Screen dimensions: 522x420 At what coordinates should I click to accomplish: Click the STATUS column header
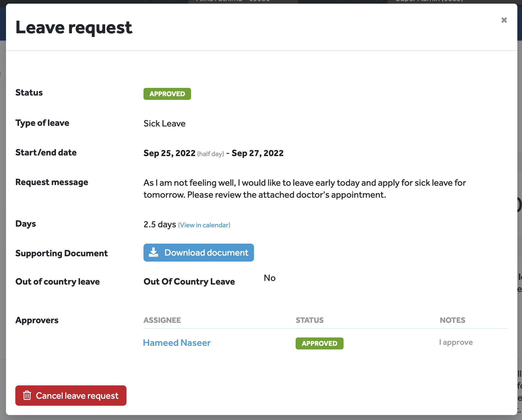tap(310, 320)
